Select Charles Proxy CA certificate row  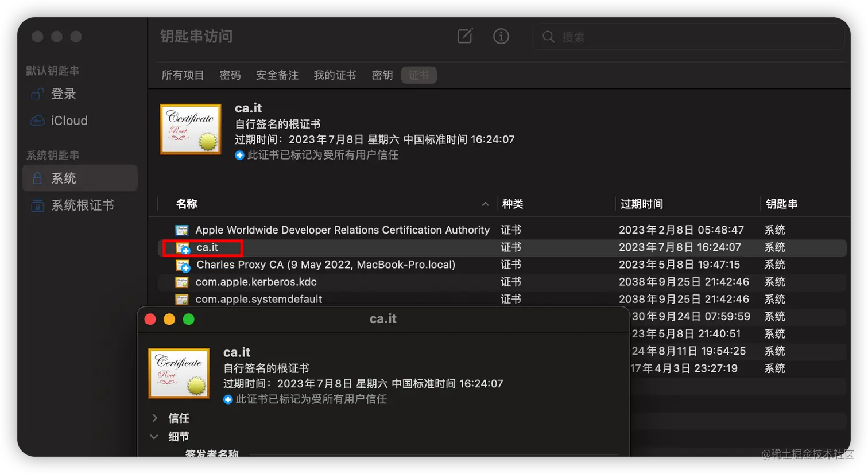[502, 265]
